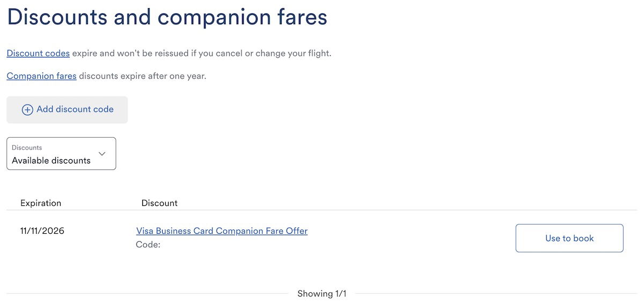
Task: Click the plus circle icon
Action: pyautogui.click(x=27, y=110)
